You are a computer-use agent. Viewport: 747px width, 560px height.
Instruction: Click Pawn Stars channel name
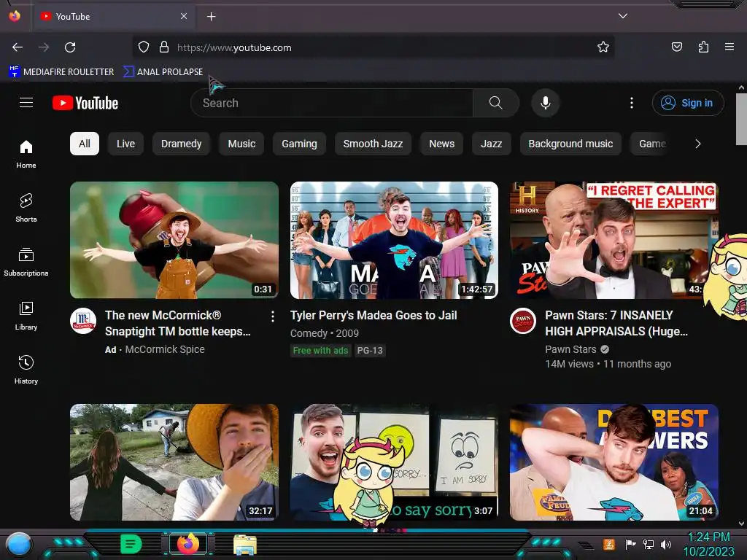coord(570,349)
